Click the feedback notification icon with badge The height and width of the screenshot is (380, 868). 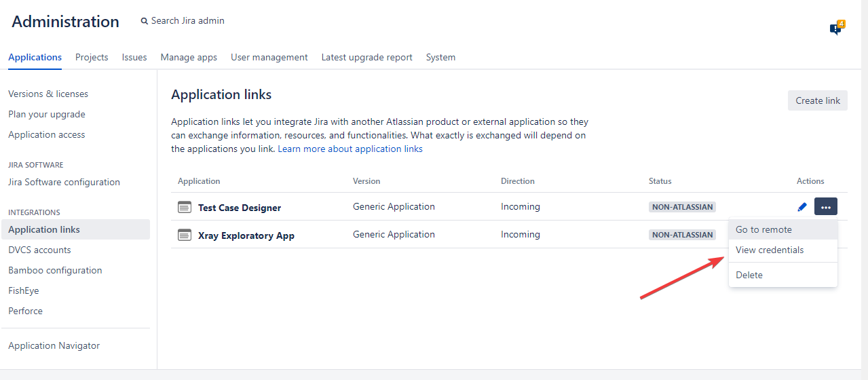tap(836, 28)
